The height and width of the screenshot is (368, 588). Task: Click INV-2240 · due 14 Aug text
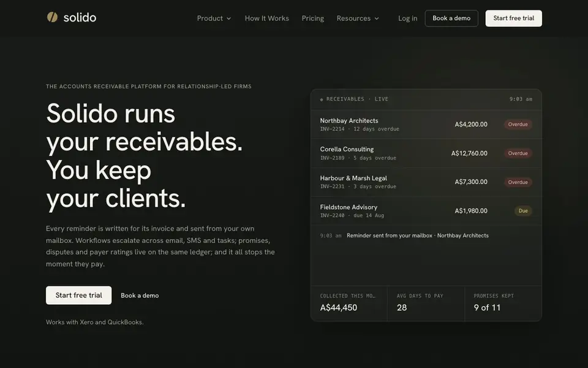click(x=352, y=215)
